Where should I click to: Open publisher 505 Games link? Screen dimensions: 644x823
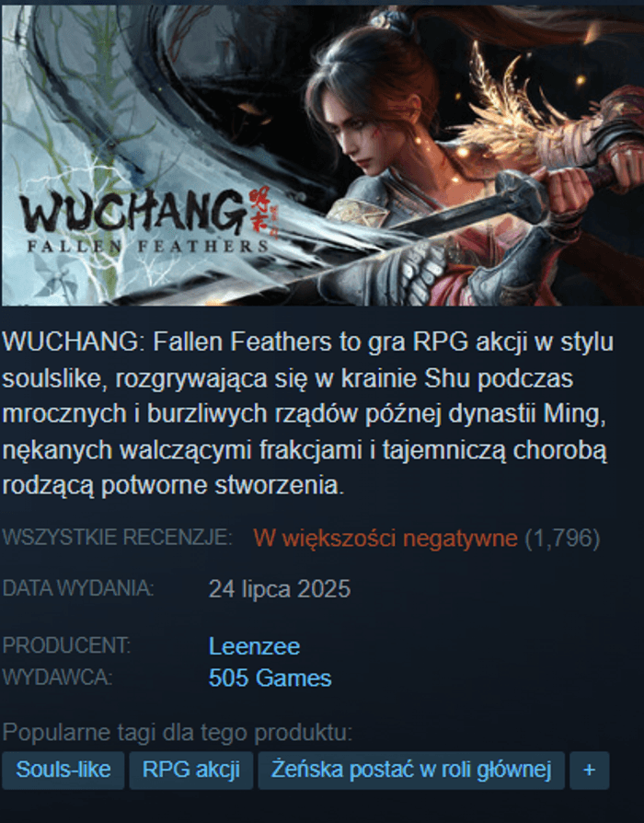coord(270,678)
